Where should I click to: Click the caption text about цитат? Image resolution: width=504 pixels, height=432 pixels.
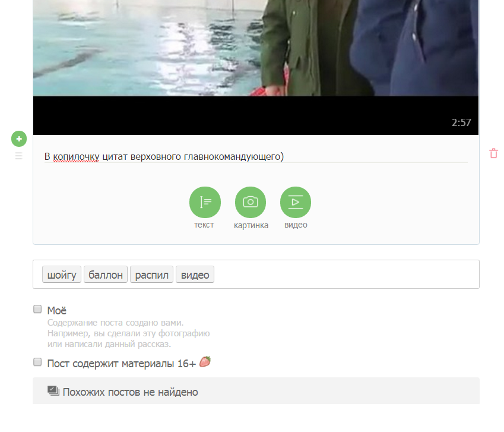coord(164,157)
